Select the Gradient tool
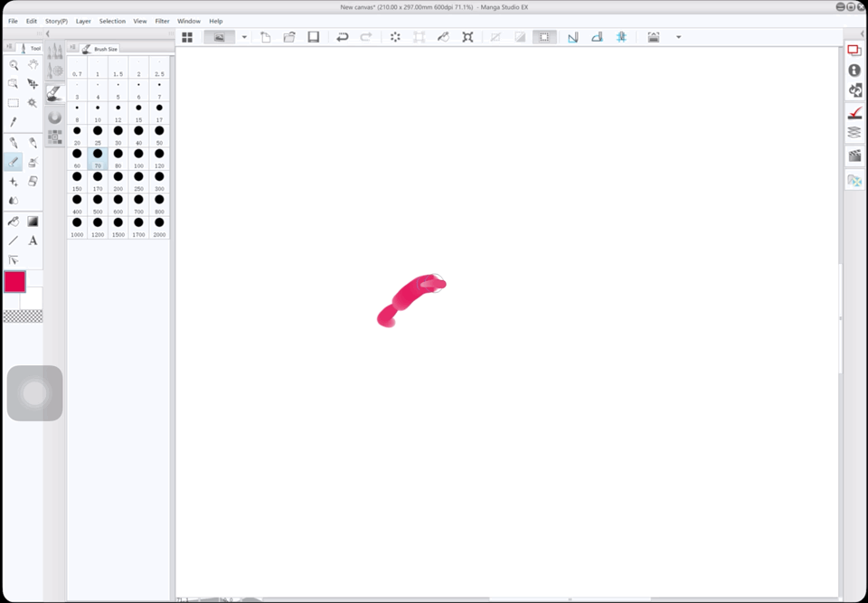 pos(33,221)
